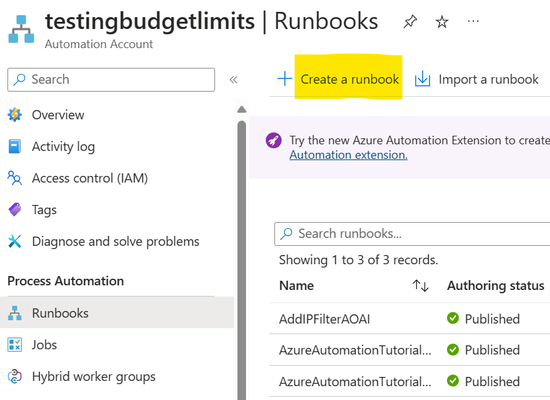
Task: Click the green check for AddIPFilterAOAI
Action: pos(453,318)
